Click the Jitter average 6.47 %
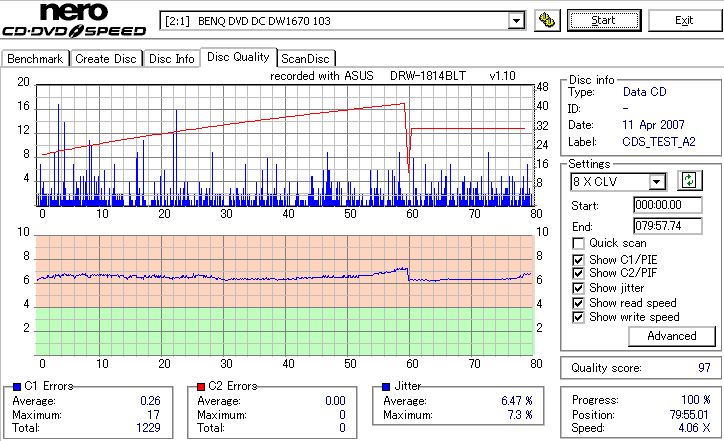This screenshot has height=441, width=724. 517,401
